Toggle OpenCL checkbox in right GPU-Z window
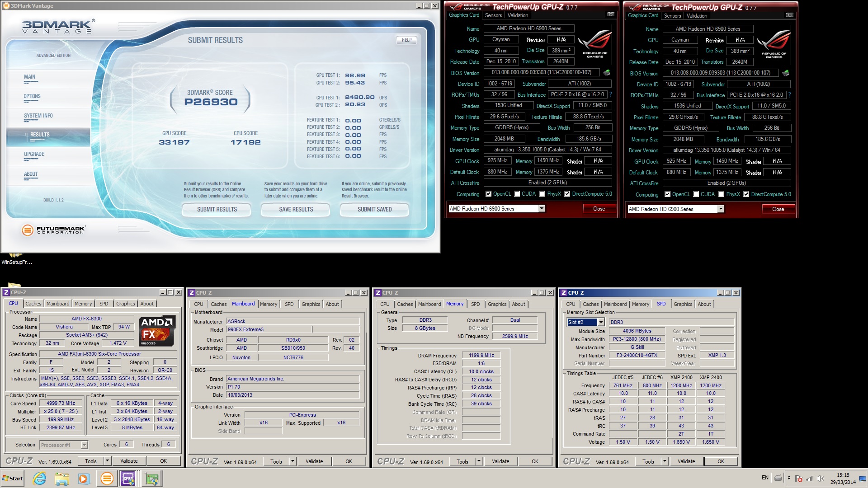Viewport: 868px width, 488px height. (x=667, y=194)
